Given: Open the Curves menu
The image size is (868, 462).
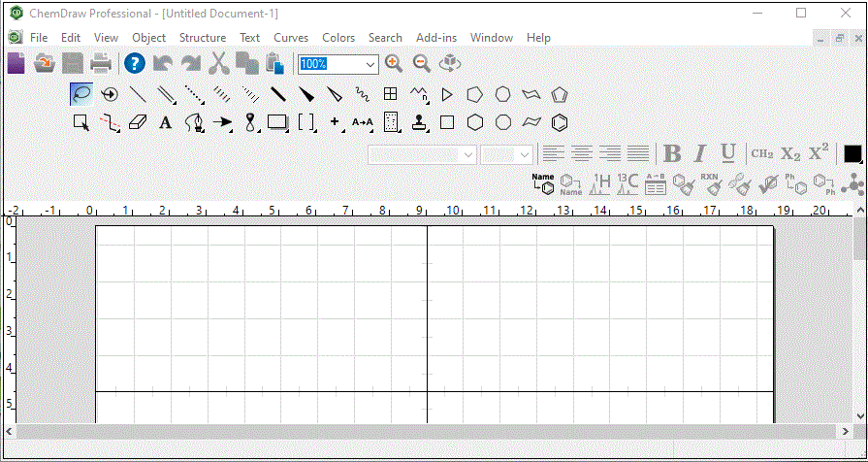Looking at the screenshot, I should (x=291, y=38).
